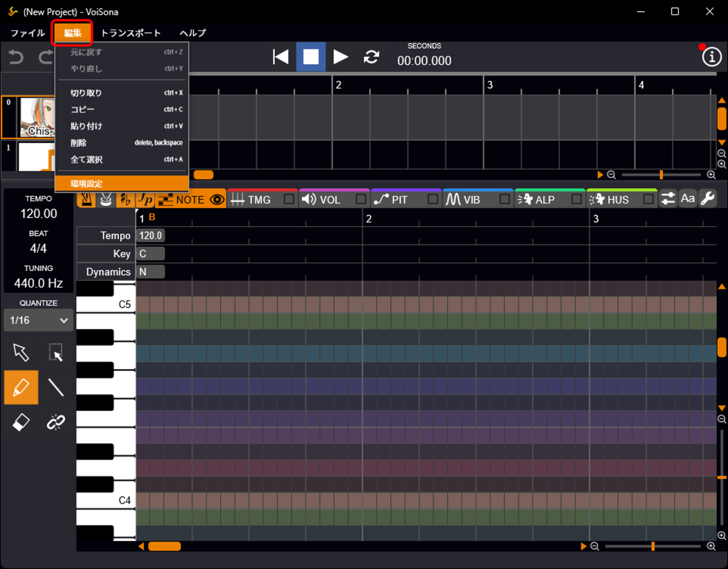
Task: Open the Dynamics N value box
Action: (150, 272)
